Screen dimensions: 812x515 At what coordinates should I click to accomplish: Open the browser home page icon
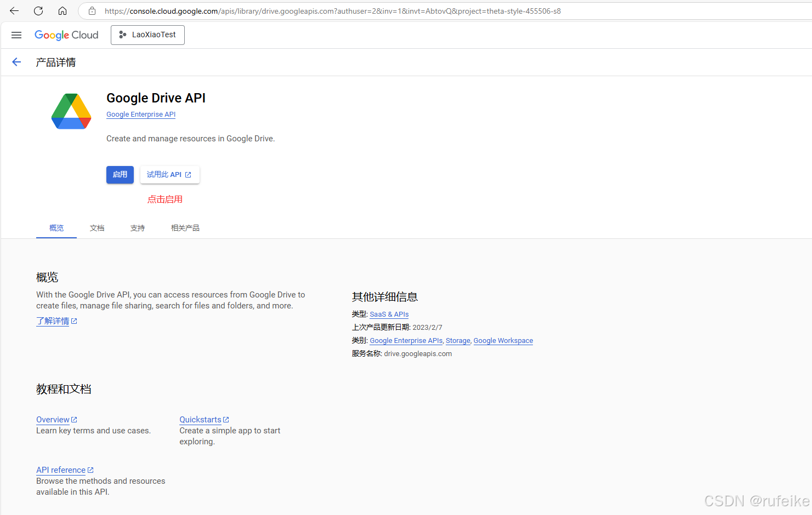pos(63,11)
